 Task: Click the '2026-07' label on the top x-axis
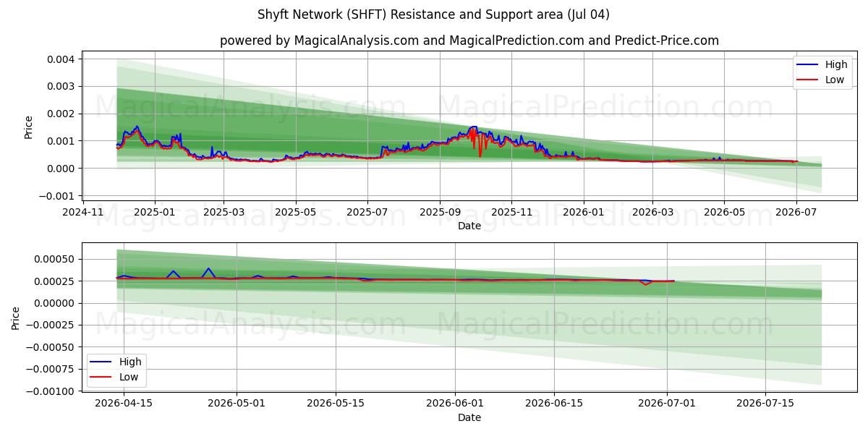tap(796, 212)
